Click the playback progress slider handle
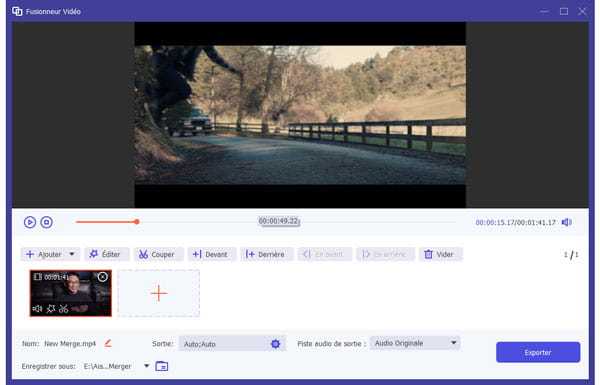600x385 pixels. [137, 222]
